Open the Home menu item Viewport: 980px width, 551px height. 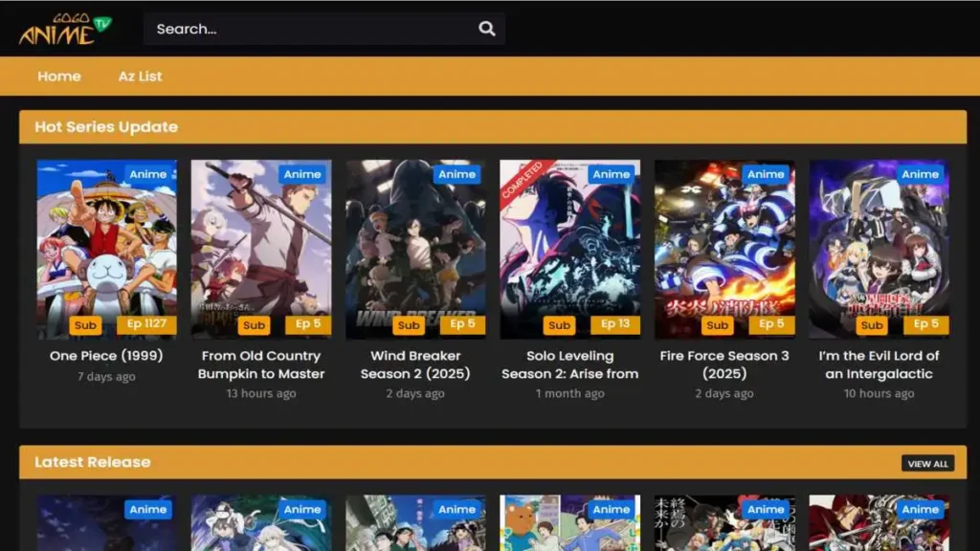click(x=59, y=77)
